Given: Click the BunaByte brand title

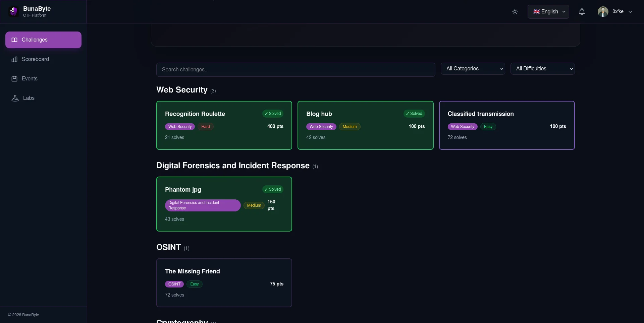Looking at the screenshot, I should coord(37,9).
